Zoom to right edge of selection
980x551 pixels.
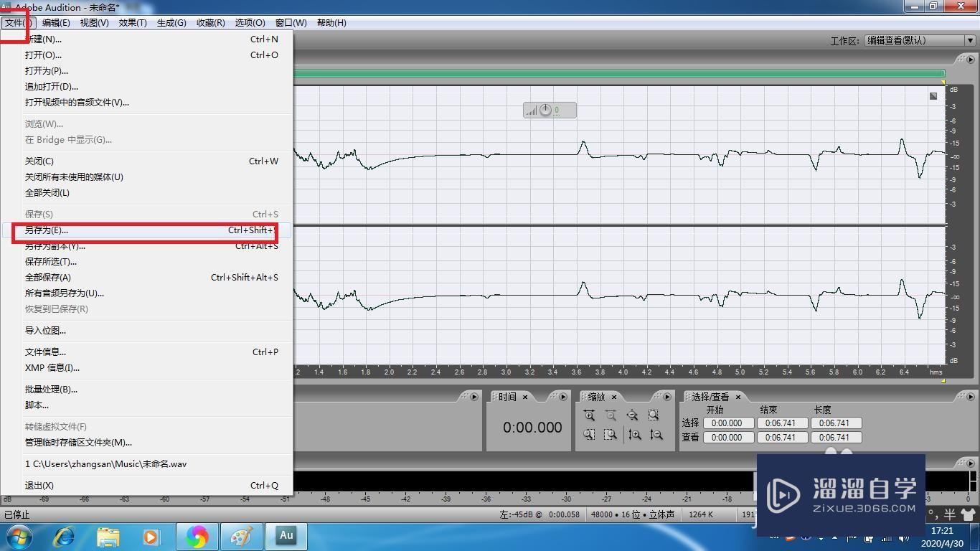click(x=611, y=435)
